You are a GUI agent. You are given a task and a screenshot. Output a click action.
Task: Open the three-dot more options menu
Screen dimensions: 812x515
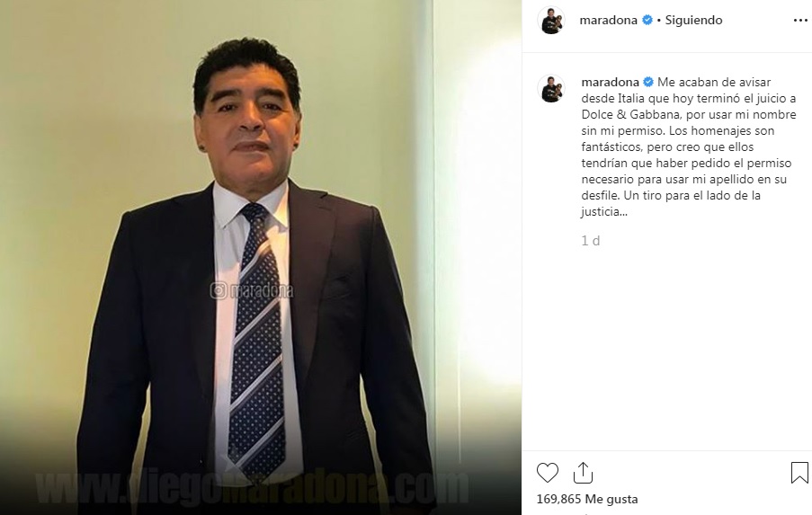pyautogui.click(x=800, y=20)
